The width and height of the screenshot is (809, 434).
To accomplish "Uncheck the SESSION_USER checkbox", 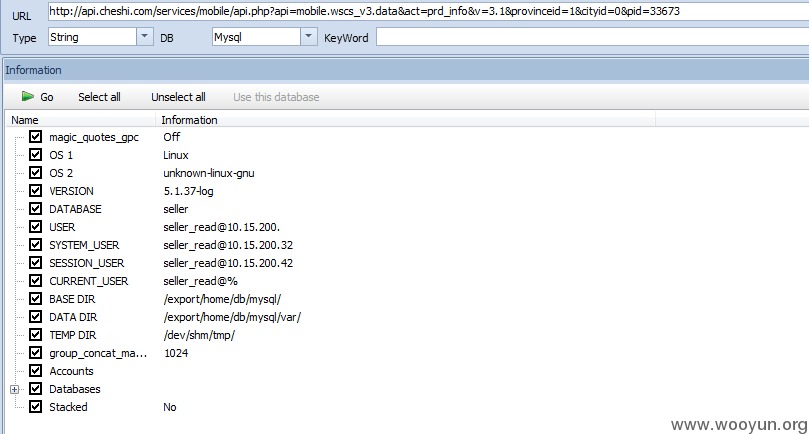I will coord(36,263).
